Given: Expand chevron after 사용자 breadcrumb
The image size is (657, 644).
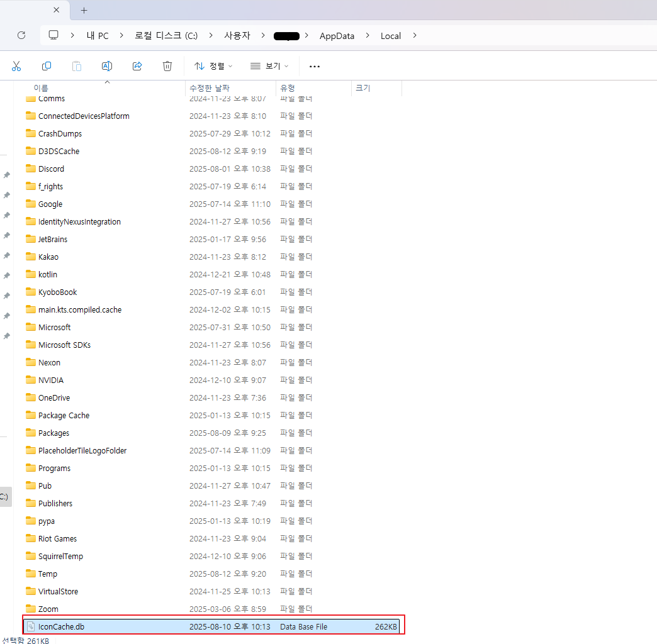Looking at the screenshot, I should coord(262,36).
